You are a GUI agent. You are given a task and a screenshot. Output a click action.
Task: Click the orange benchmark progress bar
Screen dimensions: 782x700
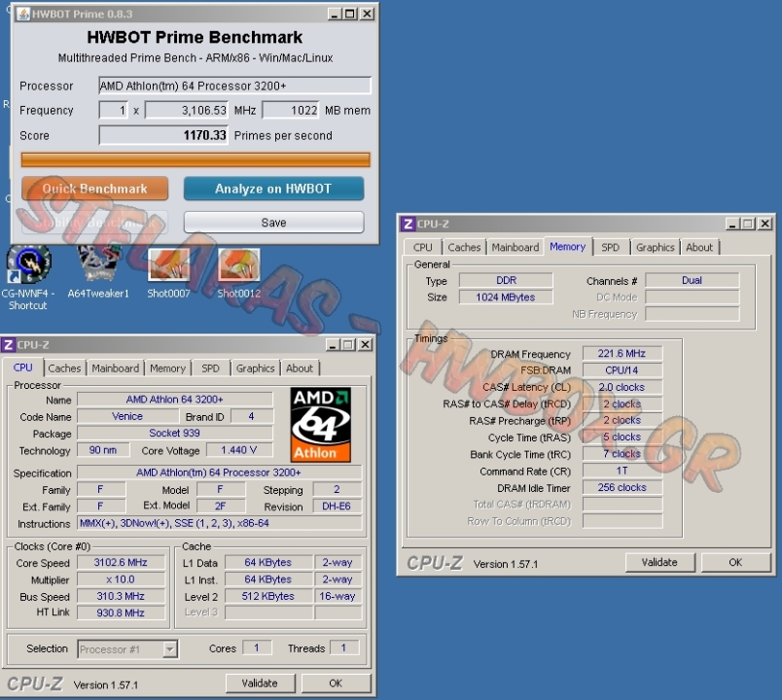pos(195,159)
